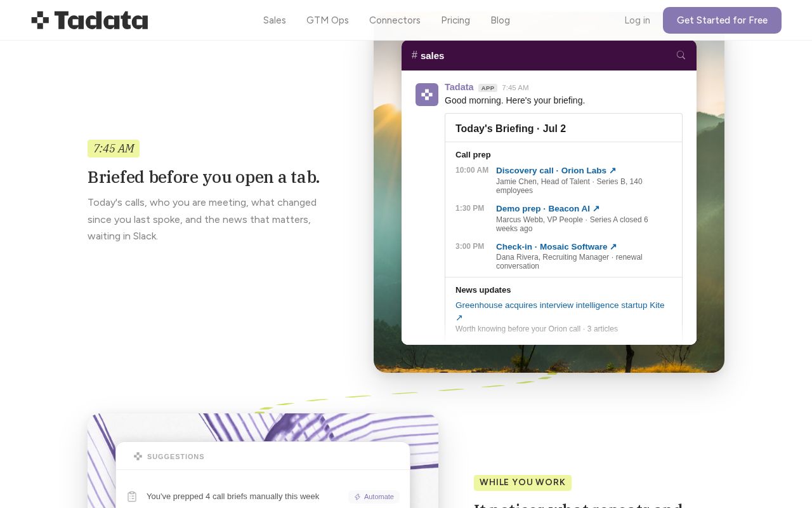Click the Tadata sender name in message
The height and width of the screenshot is (508, 812).
pyautogui.click(x=459, y=87)
